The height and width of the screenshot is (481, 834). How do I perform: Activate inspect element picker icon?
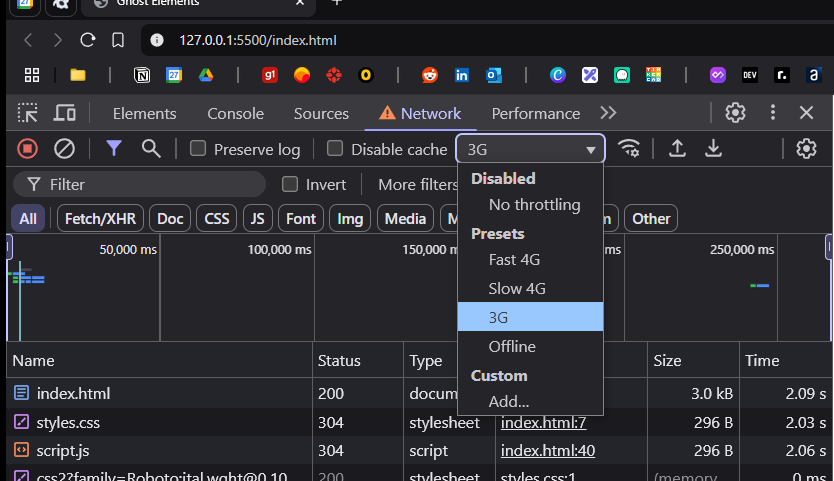tap(28, 113)
